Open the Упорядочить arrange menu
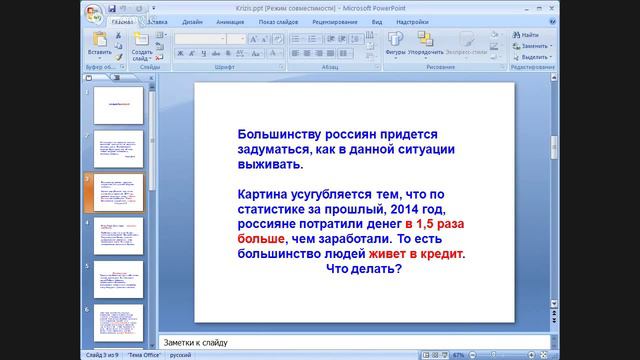The image size is (640, 360). click(x=425, y=45)
